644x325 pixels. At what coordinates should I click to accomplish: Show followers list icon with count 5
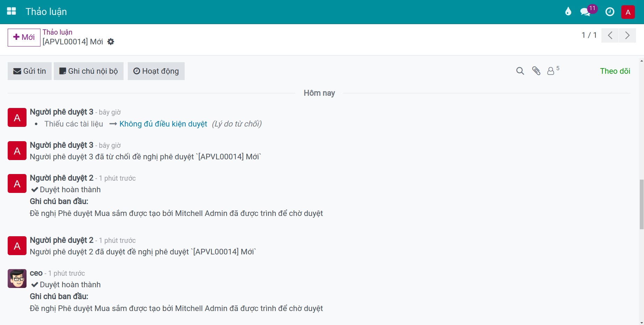point(553,70)
